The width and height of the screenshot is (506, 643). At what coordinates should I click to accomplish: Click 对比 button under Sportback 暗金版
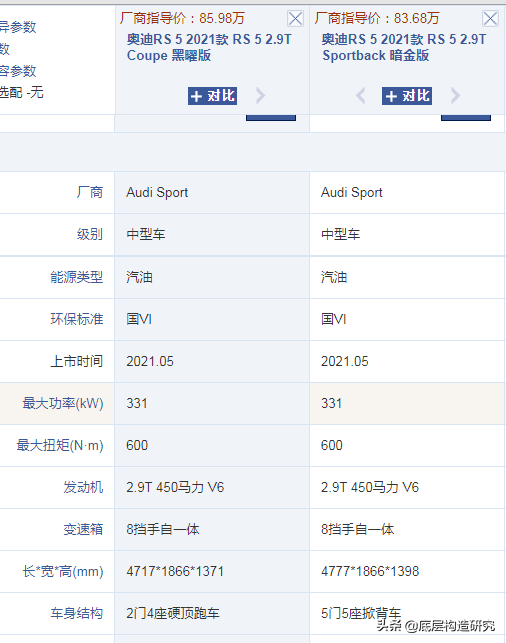tap(407, 96)
